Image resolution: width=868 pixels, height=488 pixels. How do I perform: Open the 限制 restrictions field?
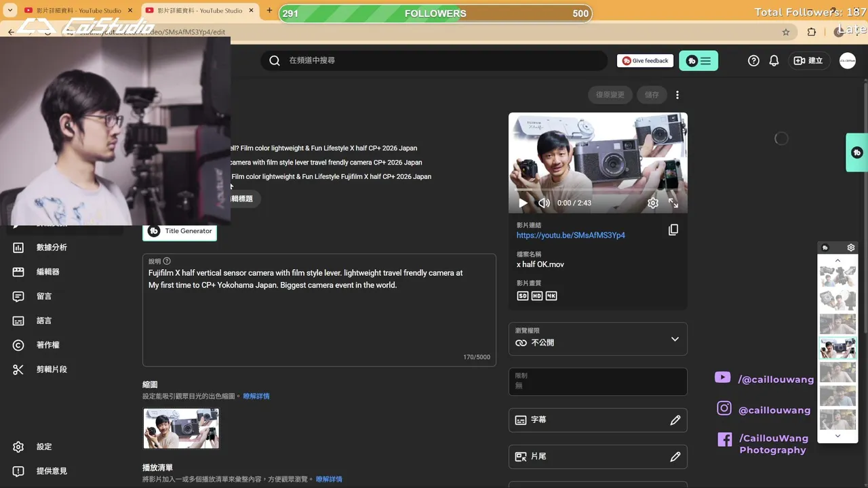coord(598,382)
